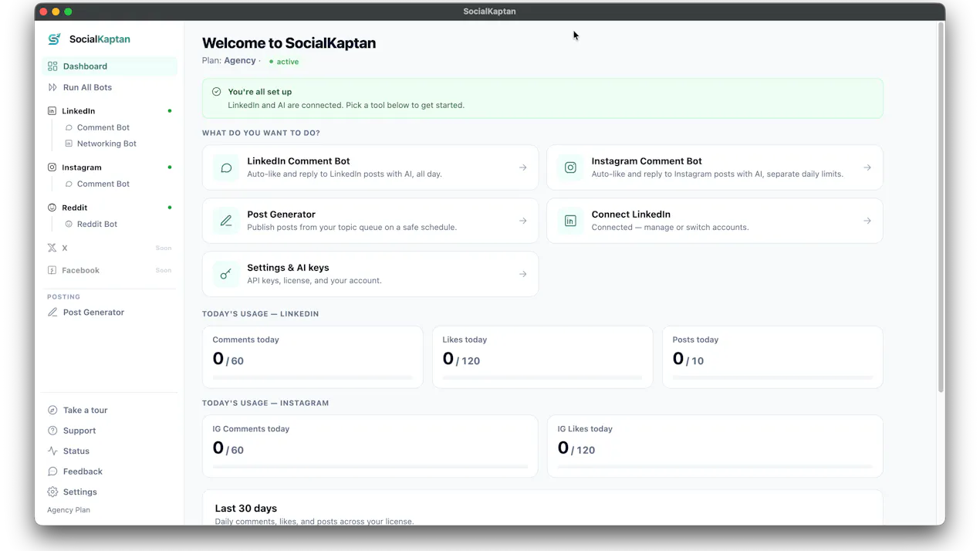The width and height of the screenshot is (980, 551).
Task: Open Dashboard in the sidebar
Action: (110, 66)
